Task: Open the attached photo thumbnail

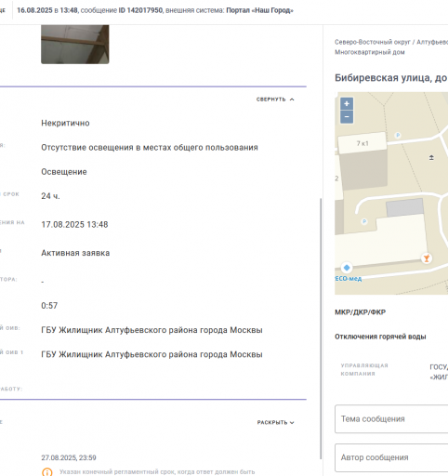Action: tap(75, 45)
